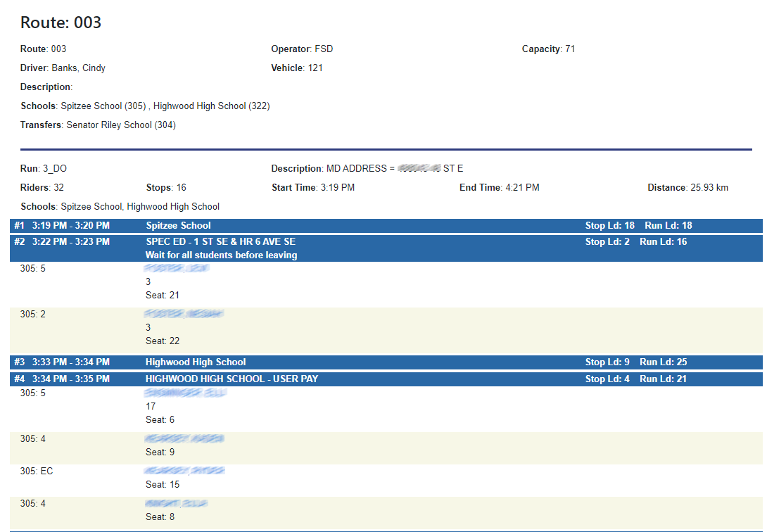Select the Start Time 3:19 PM field
The width and height of the screenshot is (767, 532).
(x=313, y=188)
